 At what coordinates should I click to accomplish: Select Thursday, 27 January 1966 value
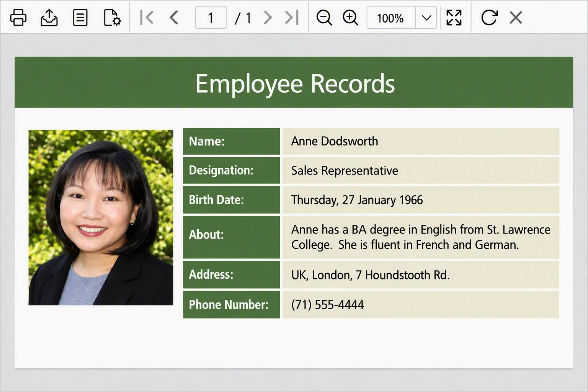coord(357,200)
